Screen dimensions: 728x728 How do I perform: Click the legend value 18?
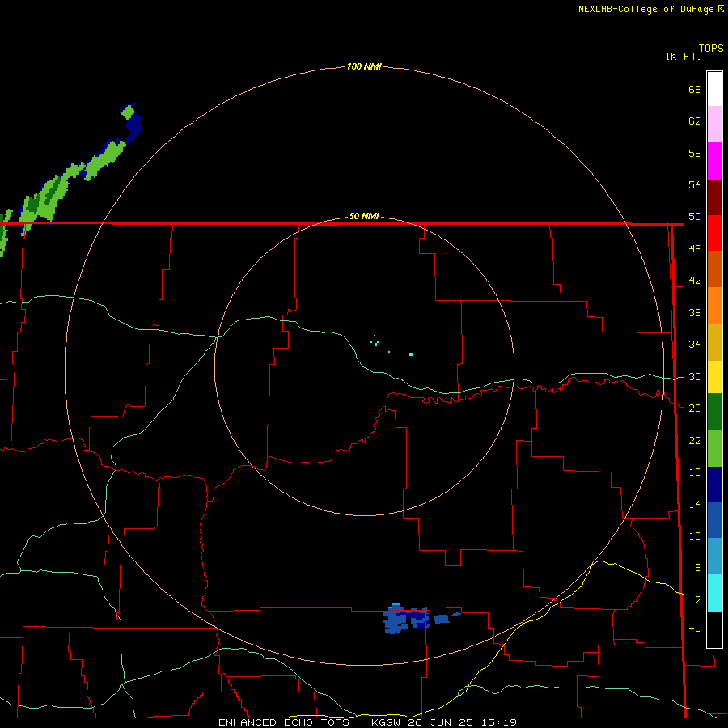[695, 472]
